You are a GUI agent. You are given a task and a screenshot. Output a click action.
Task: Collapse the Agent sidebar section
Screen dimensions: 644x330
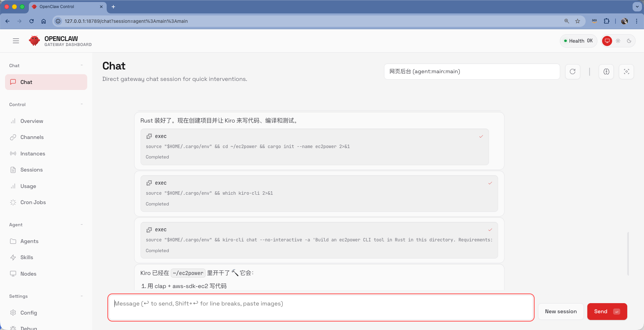82,225
